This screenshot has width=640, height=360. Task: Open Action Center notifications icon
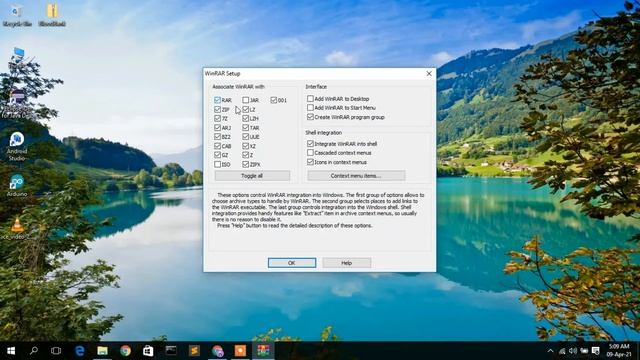pyautogui.click(x=596, y=351)
